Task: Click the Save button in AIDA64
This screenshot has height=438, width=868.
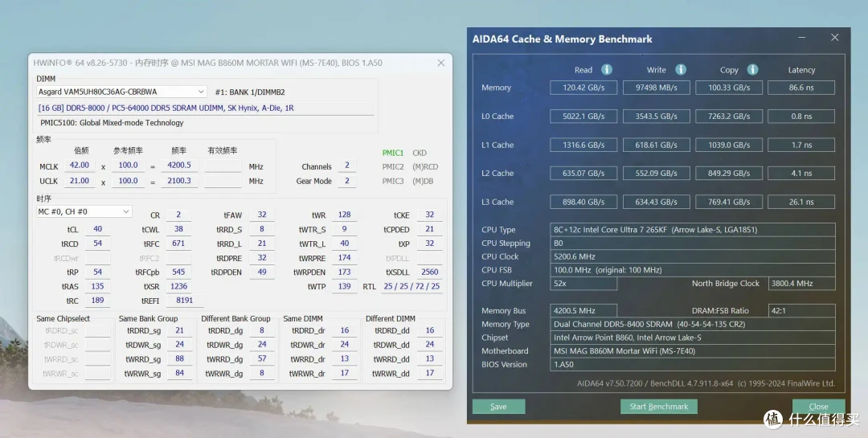Action: [x=498, y=407]
